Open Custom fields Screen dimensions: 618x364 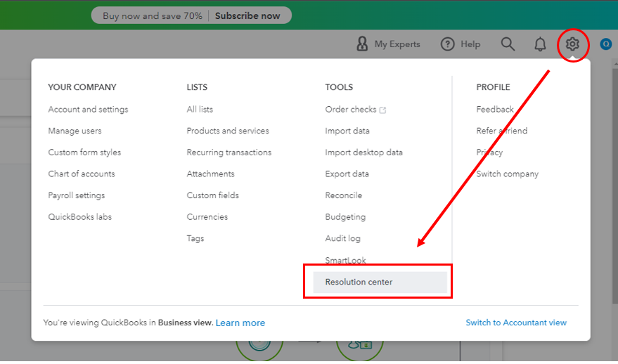coord(213,195)
